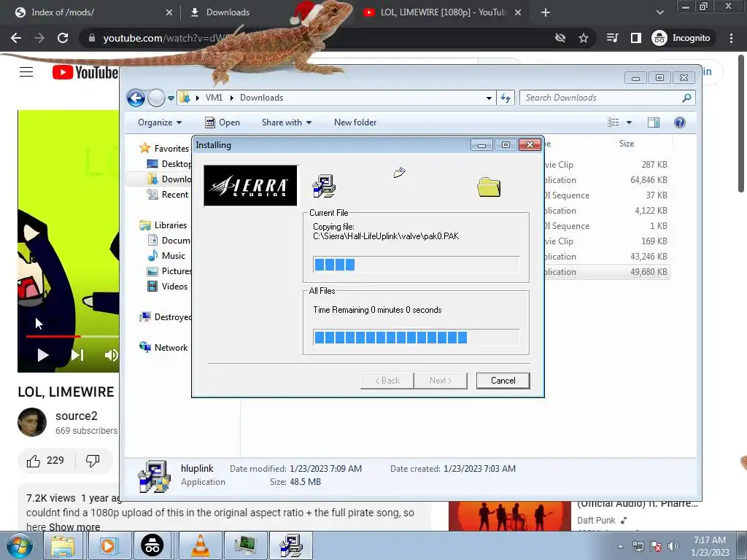Open Videos library in navigation pane
This screenshot has width=747, height=560.
tap(167, 286)
